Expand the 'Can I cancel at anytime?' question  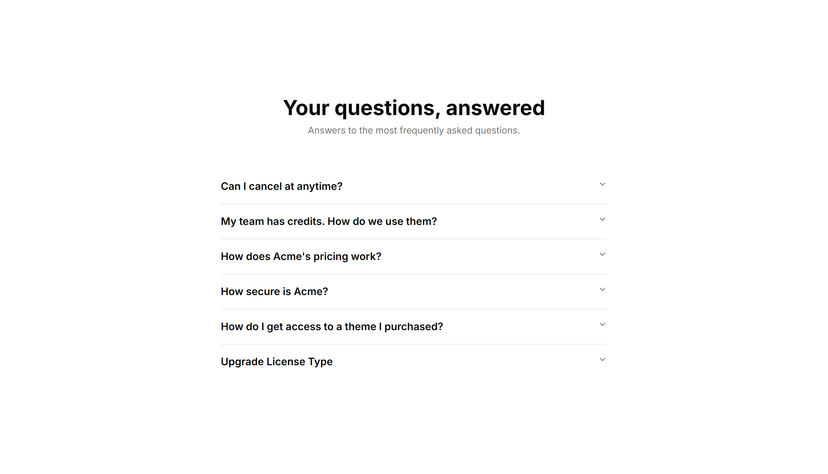[413, 186]
